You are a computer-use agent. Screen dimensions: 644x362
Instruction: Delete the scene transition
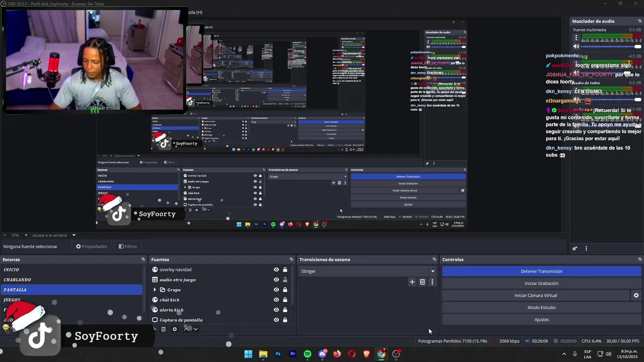[422, 282]
